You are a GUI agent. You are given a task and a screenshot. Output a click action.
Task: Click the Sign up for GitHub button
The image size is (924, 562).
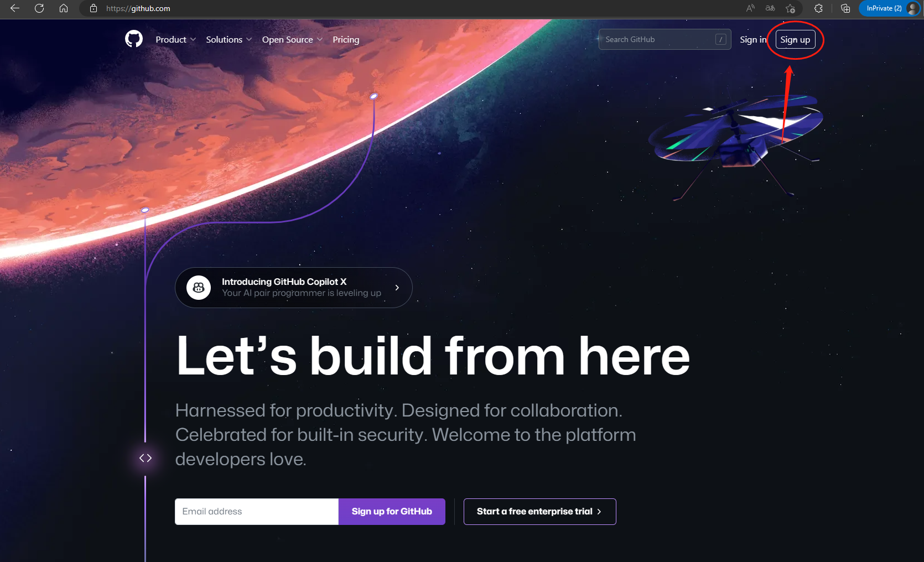pos(392,512)
